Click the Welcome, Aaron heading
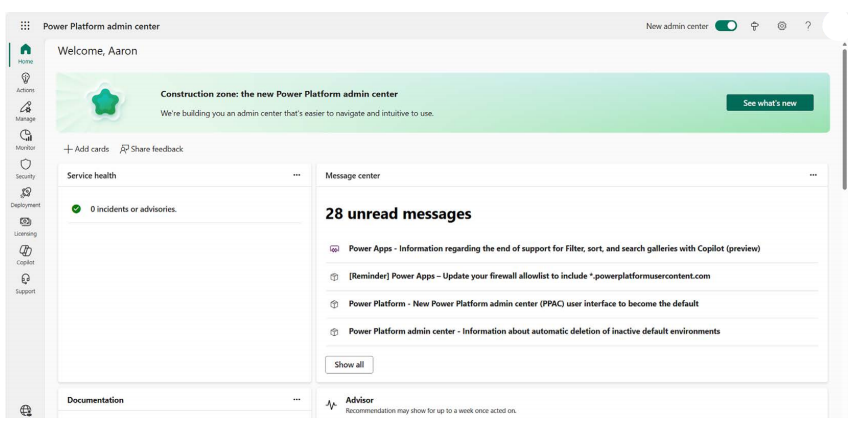The image size is (863, 433). tap(97, 51)
